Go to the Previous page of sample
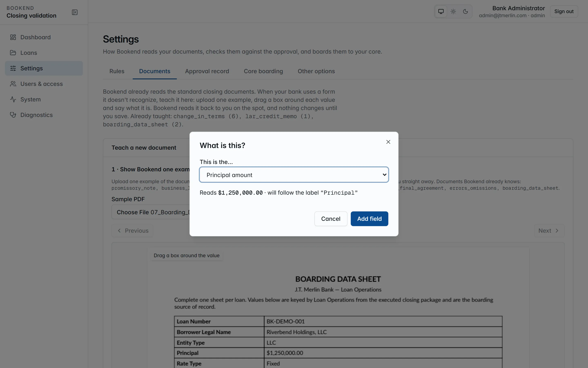Viewport: 588px width, 368px height. click(132, 230)
